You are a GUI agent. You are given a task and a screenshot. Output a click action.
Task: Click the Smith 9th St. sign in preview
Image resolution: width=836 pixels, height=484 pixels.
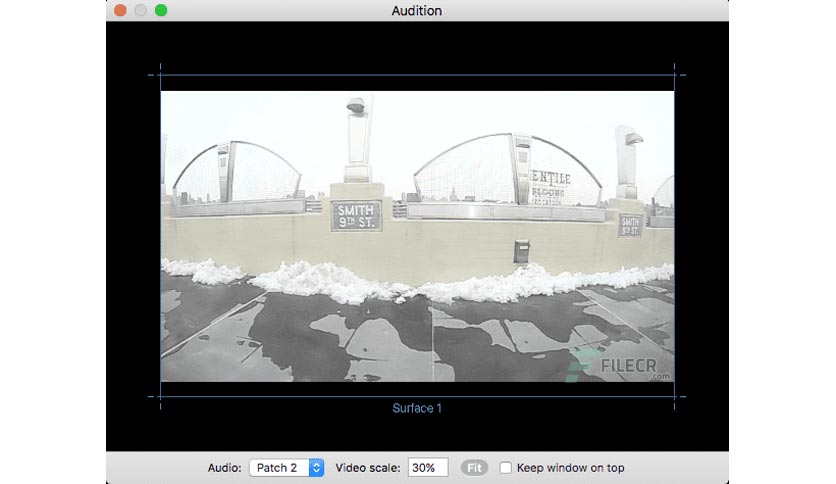pos(356,216)
